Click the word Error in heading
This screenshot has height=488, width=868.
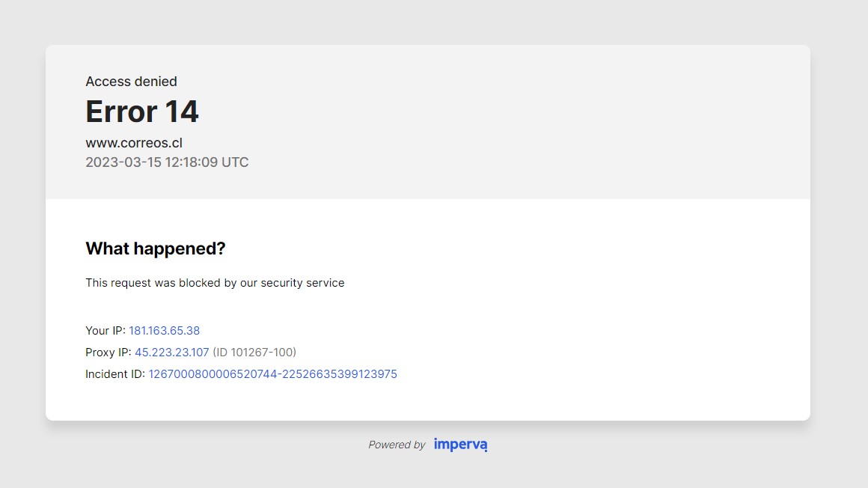click(x=121, y=112)
